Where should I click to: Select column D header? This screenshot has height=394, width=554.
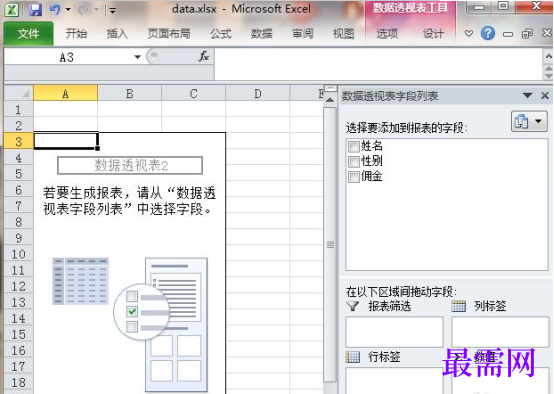tap(258, 93)
